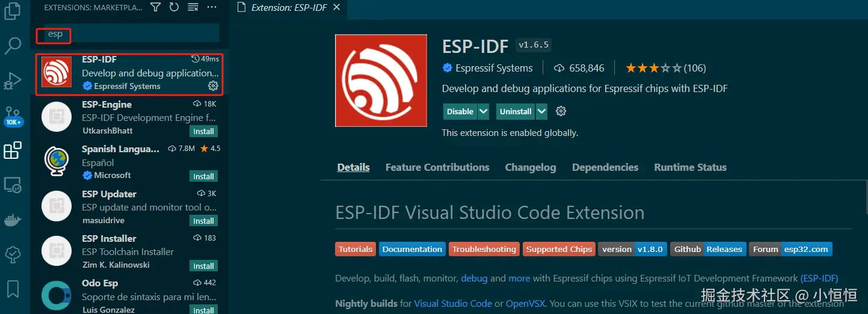Click the Disable button
The width and height of the screenshot is (868, 314).
click(x=460, y=111)
